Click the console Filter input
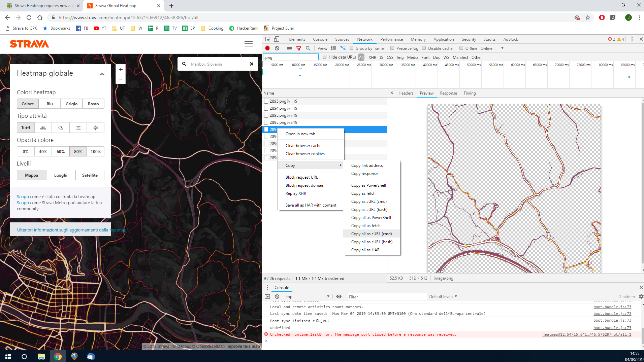The image size is (644, 362). click(x=387, y=297)
